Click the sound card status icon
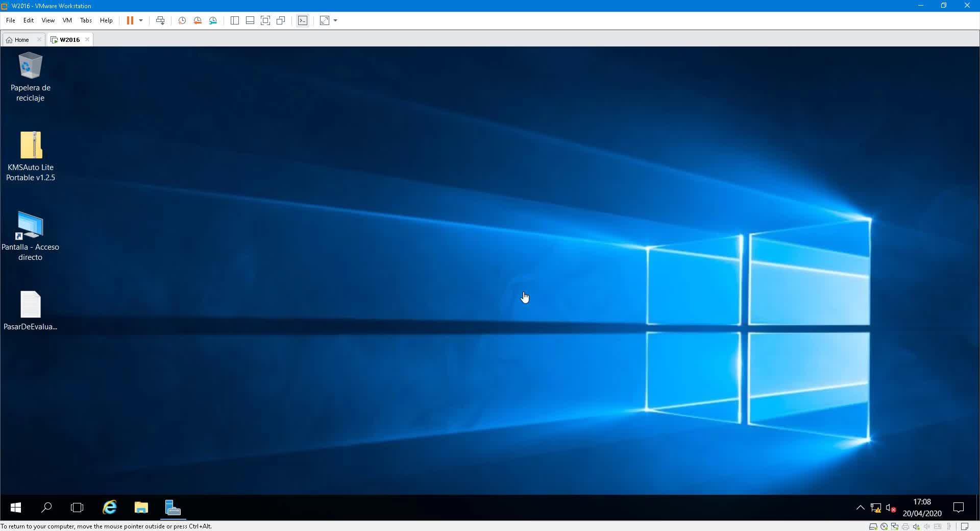The height and width of the screenshot is (531, 980). point(916,526)
